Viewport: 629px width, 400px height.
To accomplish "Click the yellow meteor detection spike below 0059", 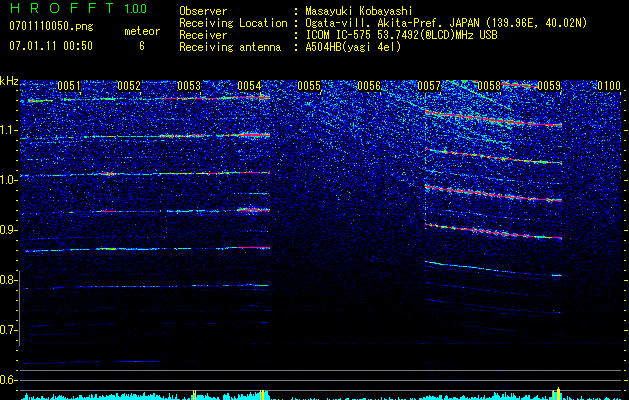I will [x=558, y=394].
